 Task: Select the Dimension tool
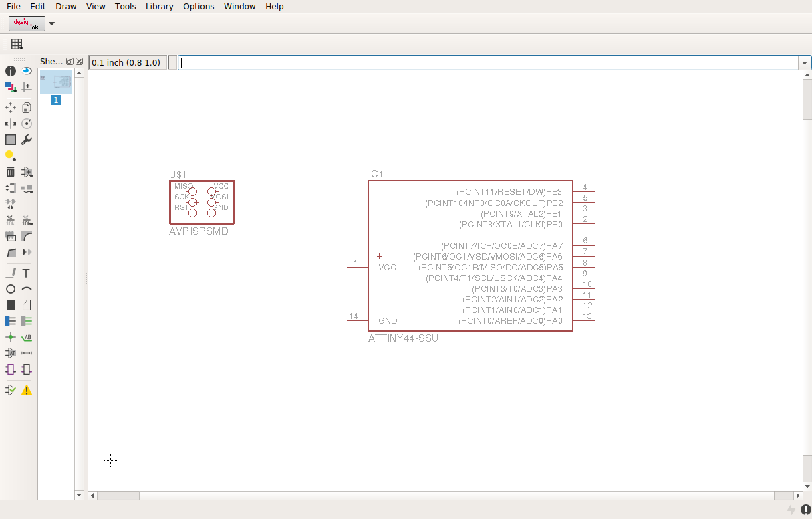[x=27, y=353]
